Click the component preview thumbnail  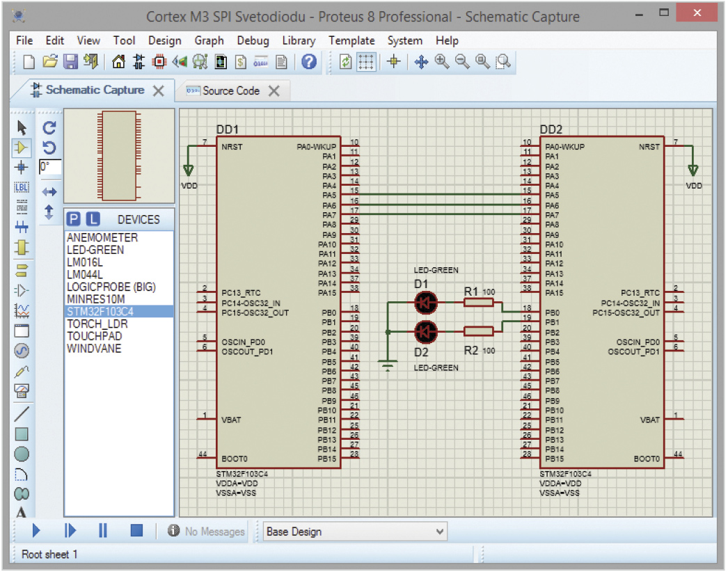[119, 156]
